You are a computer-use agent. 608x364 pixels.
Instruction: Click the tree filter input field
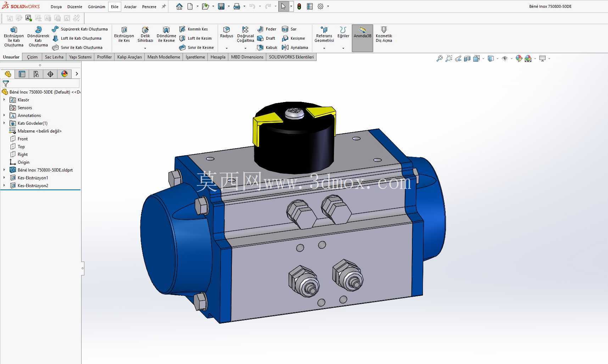click(x=41, y=84)
